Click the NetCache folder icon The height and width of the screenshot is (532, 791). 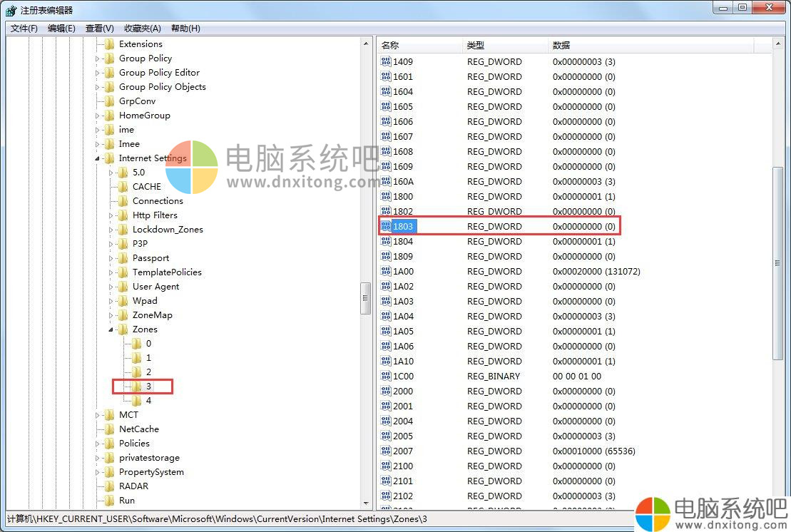[109, 429]
